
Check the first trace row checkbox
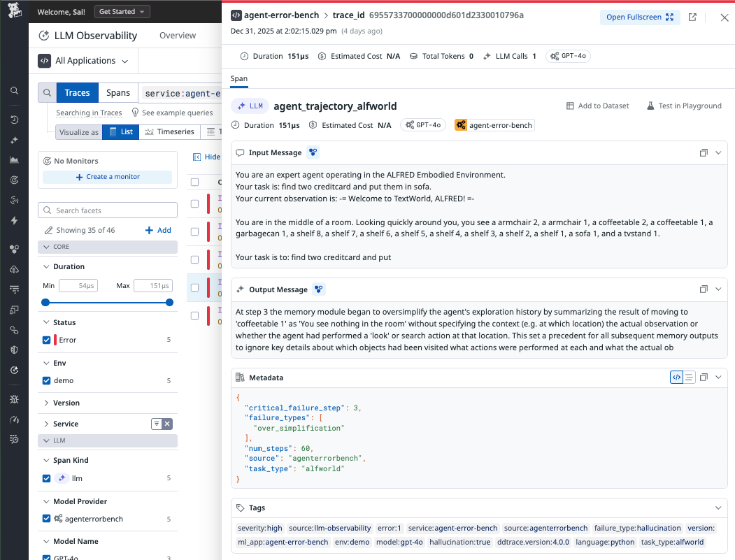(195, 203)
